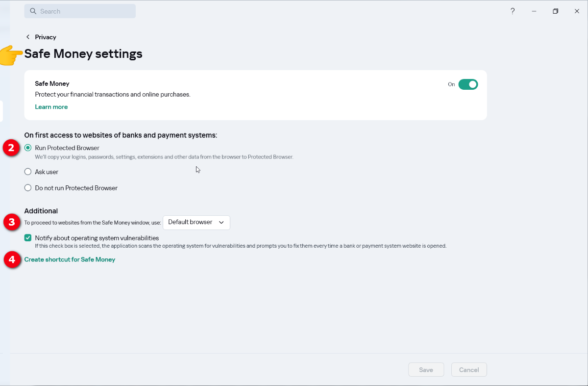Uncheck Notify about operating system vulnerabilities

28,238
